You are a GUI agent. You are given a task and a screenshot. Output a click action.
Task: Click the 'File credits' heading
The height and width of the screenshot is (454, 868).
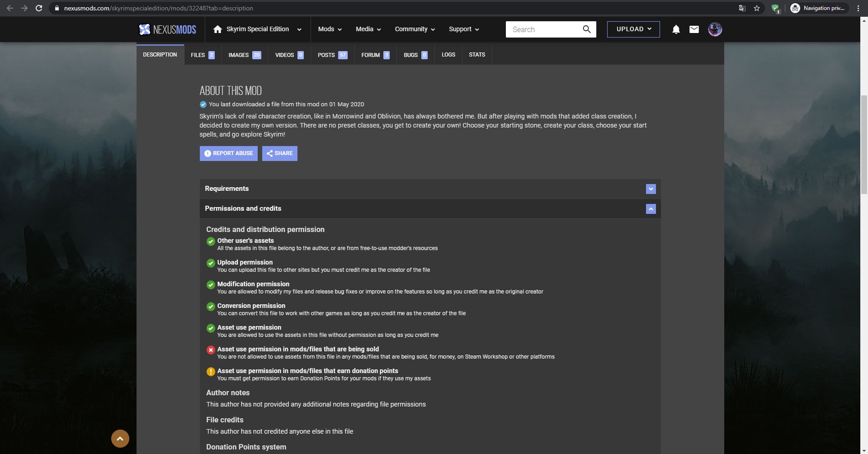[225, 420]
